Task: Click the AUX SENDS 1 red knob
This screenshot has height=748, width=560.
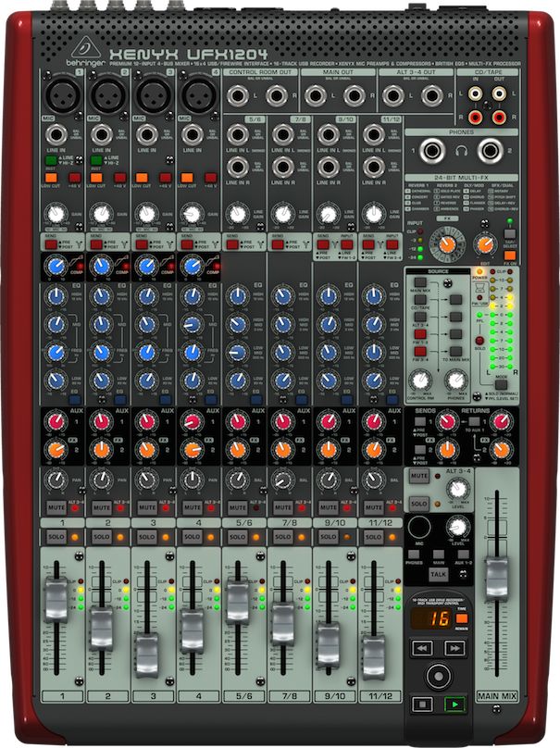Action: [446, 422]
